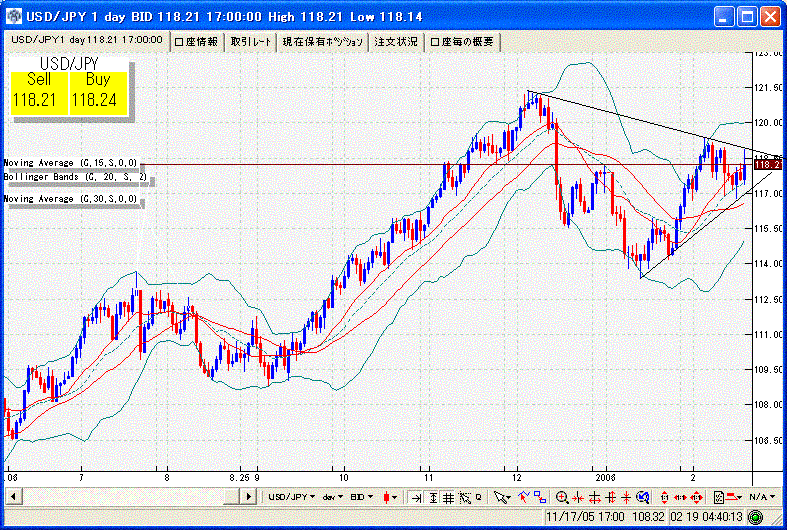Expand the BID price type dropdown

point(361,497)
